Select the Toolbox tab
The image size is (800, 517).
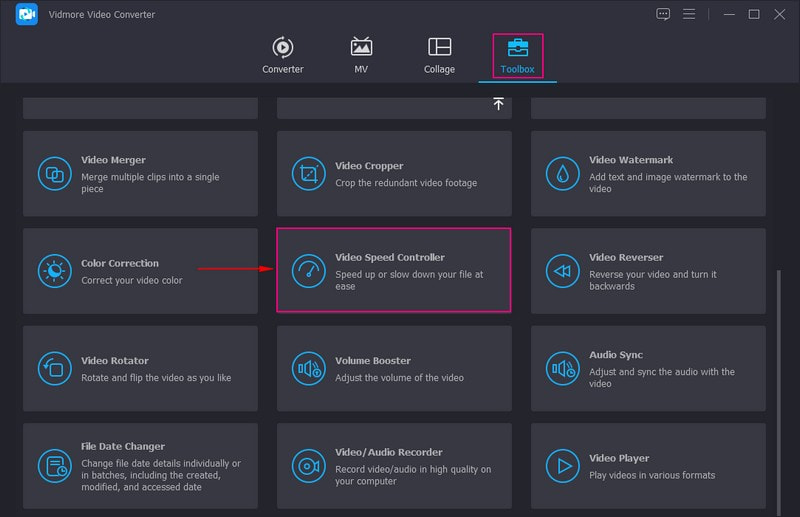pyautogui.click(x=518, y=56)
